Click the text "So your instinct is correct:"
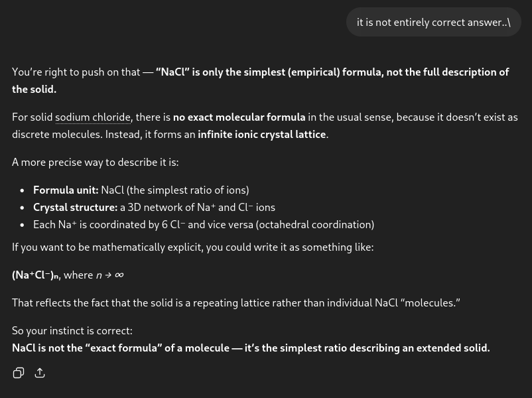 (72, 330)
